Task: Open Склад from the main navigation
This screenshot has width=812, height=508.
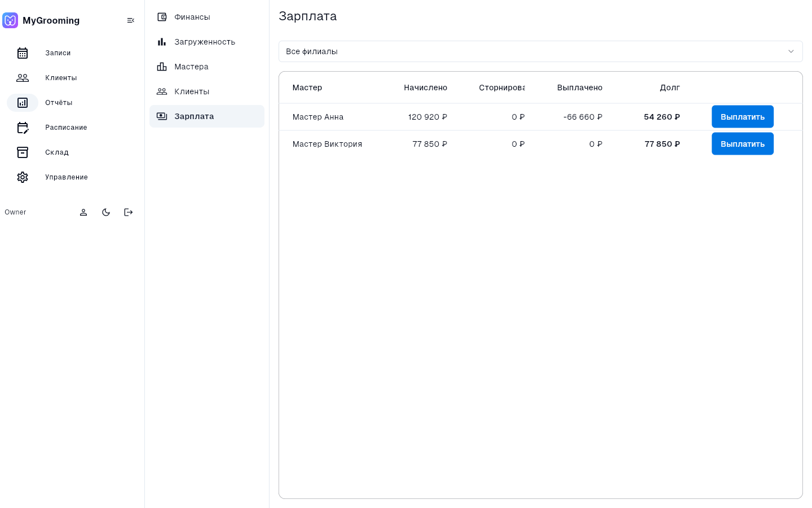Action: pos(56,152)
